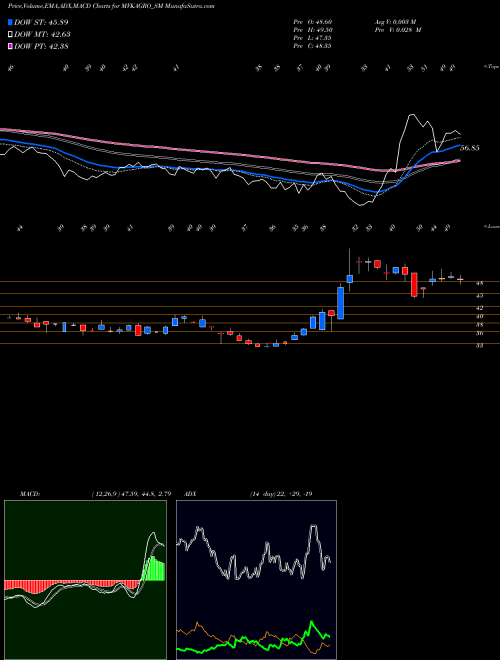Click the MACD: panel heading
This screenshot has width=500, height=660.
[x=29, y=494]
